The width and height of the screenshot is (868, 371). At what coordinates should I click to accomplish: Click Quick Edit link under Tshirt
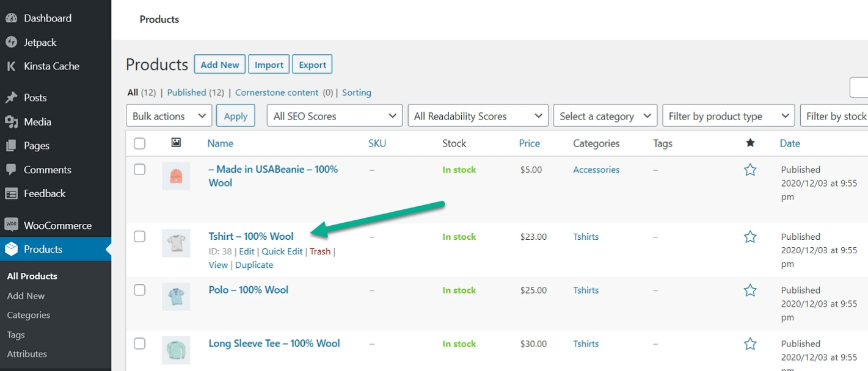point(282,251)
